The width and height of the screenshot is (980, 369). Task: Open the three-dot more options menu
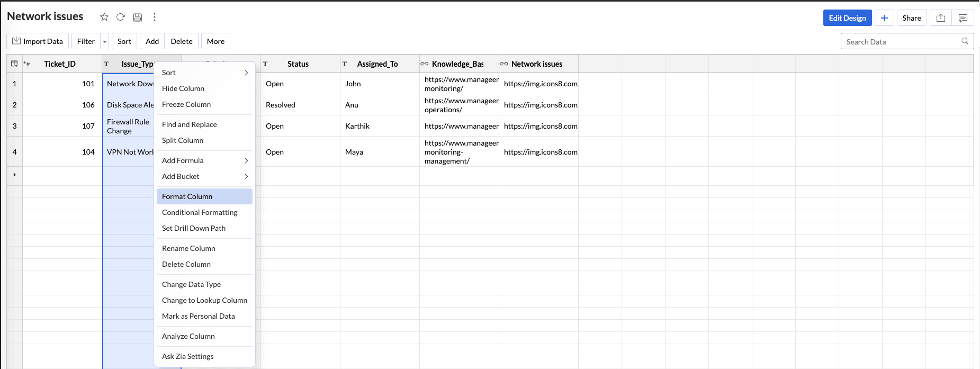(x=155, y=17)
